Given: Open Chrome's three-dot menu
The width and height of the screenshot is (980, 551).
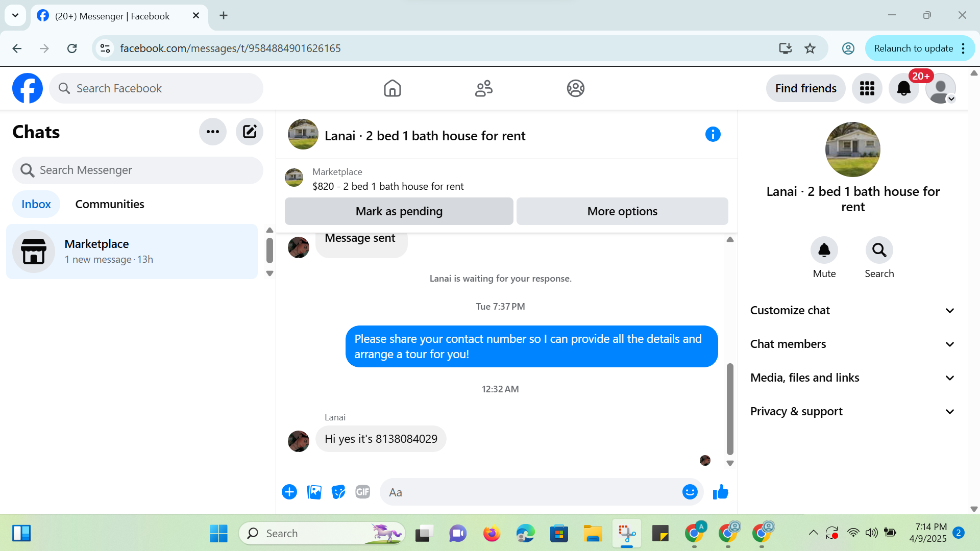Looking at the screenshot, I should [963, 48].
